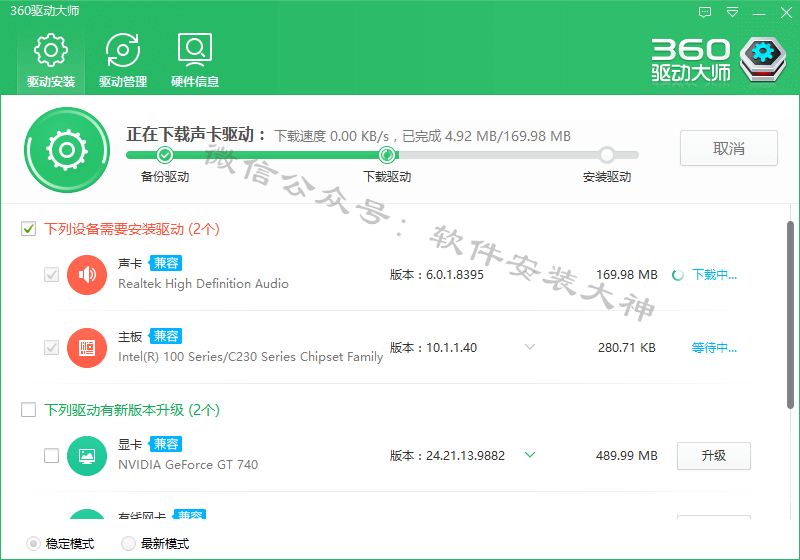Minimize the 360驱动大师 window
Screen dimensions: 800x560
(759, 13)
